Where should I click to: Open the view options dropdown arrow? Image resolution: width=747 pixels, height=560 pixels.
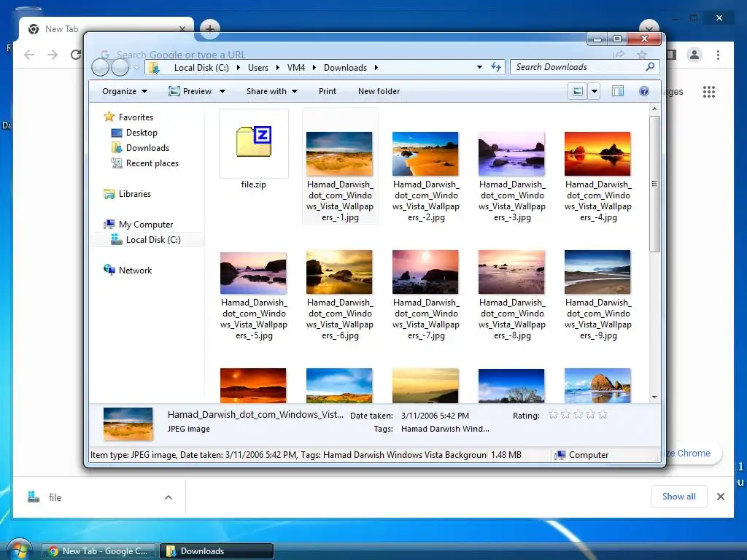point(594,91)
